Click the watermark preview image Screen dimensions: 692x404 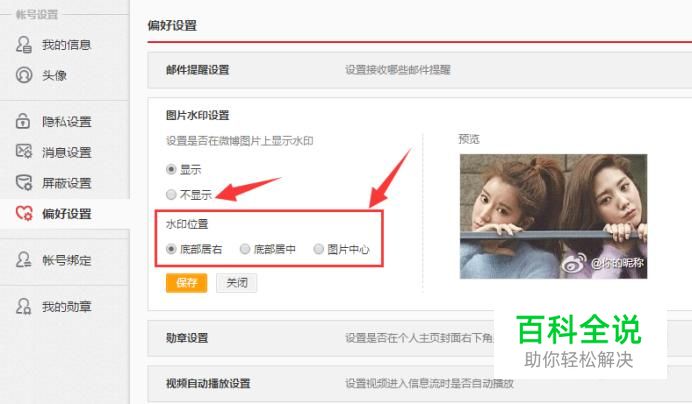pyautogui.click(x=553, y=216)
